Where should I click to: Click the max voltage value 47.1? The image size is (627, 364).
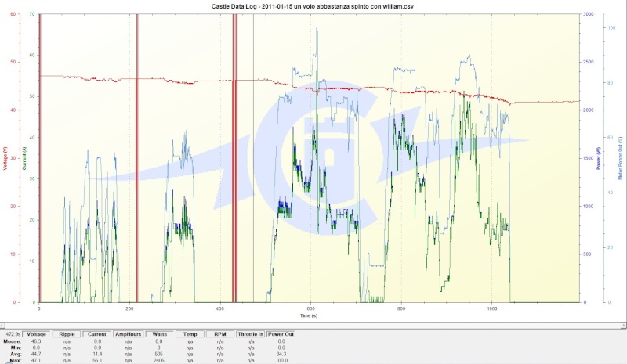tap(36, 360)
